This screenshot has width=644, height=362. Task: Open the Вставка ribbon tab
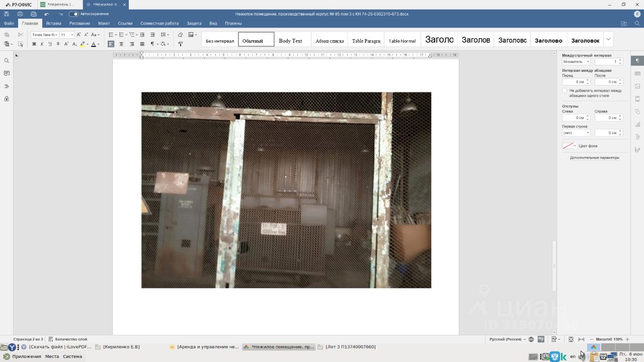coord(54,23)
